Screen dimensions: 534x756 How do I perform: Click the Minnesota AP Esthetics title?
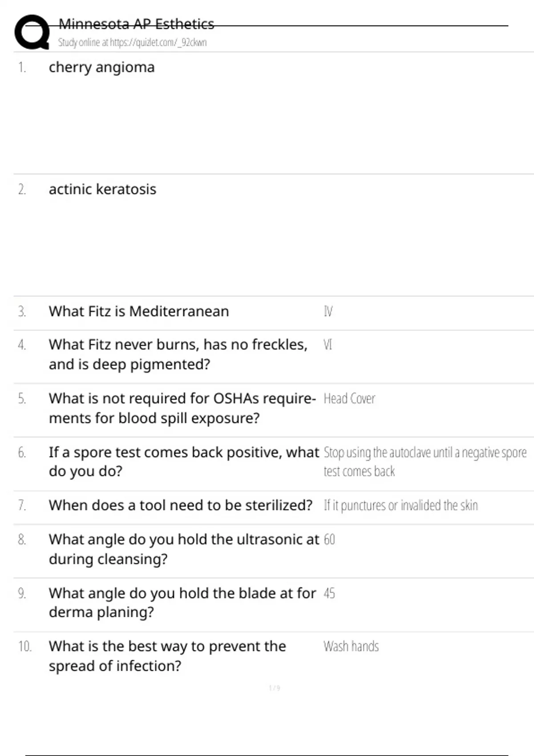(136, 24)
